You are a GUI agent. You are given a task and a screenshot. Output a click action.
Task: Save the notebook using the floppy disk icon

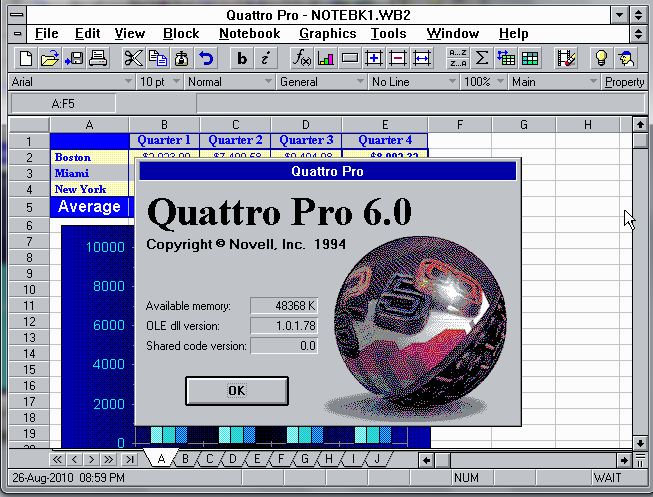coord(74,58)
